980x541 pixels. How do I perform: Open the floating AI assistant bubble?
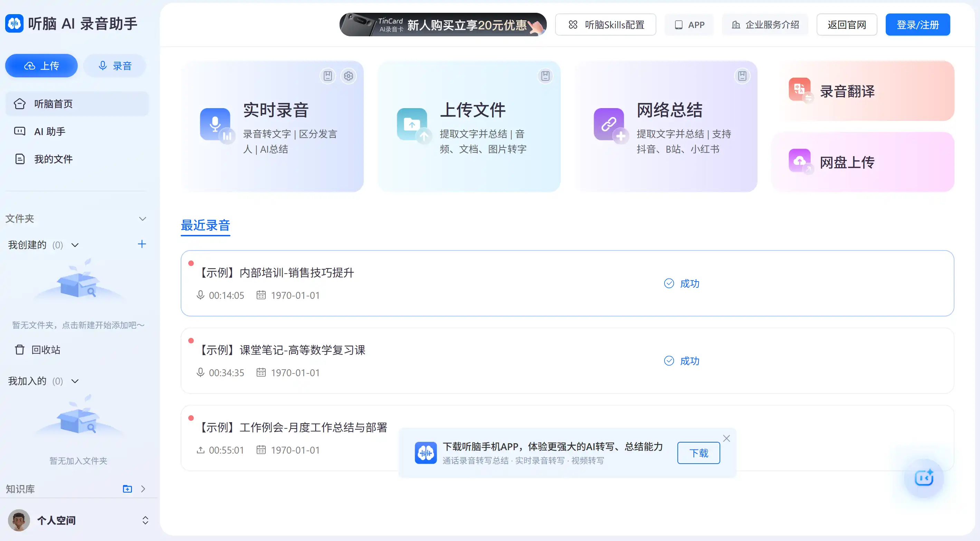click(x=924, y=478)
